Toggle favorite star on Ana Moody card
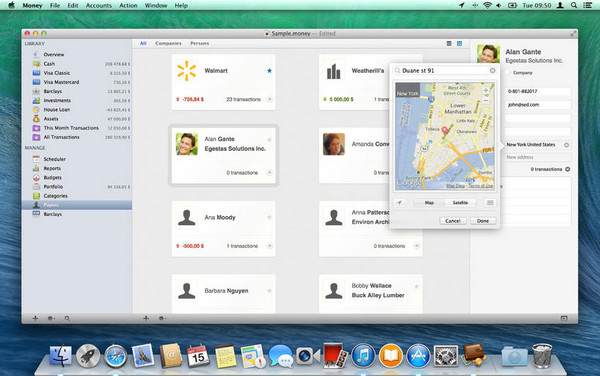 [269, 217]
